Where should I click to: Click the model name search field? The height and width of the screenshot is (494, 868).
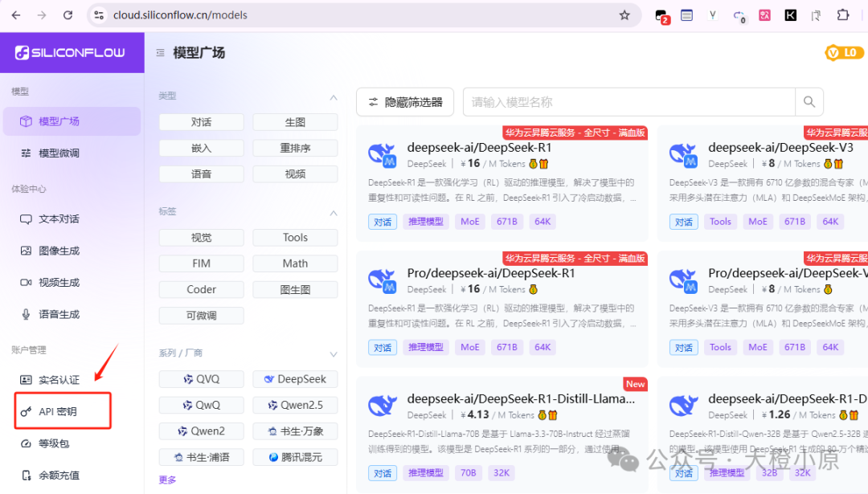(x=629, y=102)
